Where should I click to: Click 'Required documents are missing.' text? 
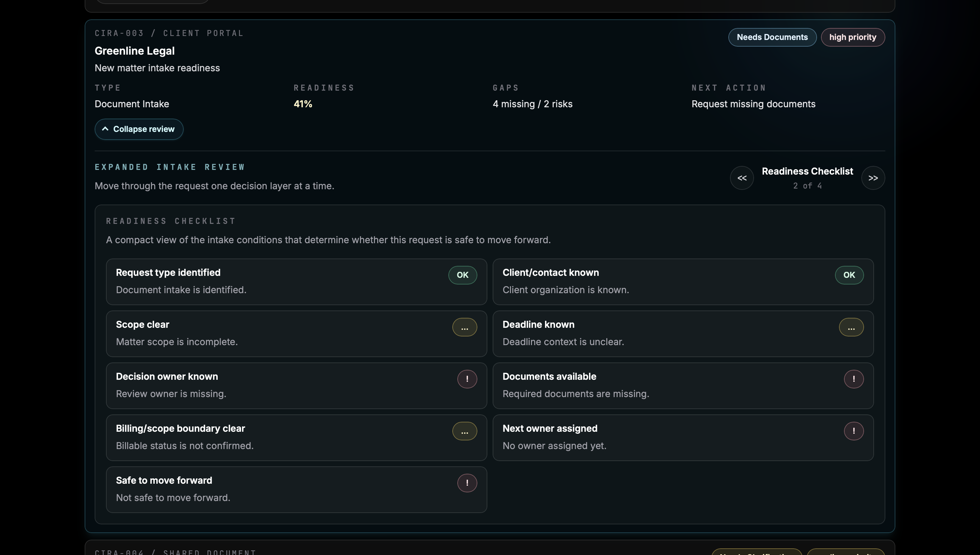[576, 394]
